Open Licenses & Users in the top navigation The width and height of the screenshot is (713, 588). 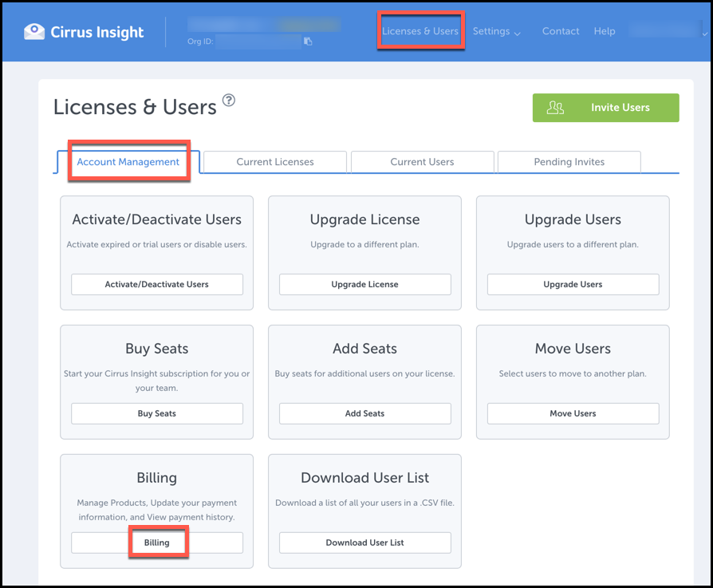click(x=420, y=31)
